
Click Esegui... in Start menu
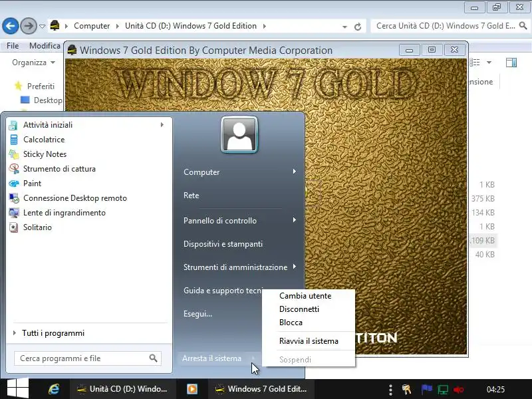(198, 314)
